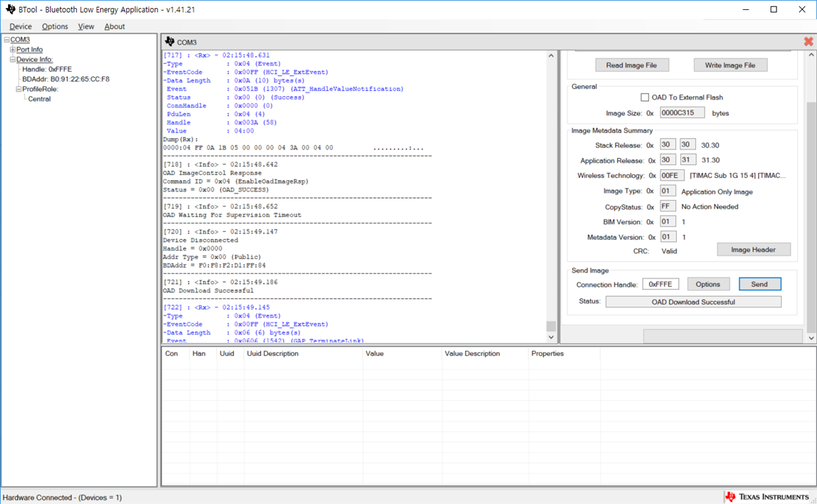Click the OAD panel scroll down arrow
Image resolution: width=817 pixels, height=504 pixels.
pos(811,337)
